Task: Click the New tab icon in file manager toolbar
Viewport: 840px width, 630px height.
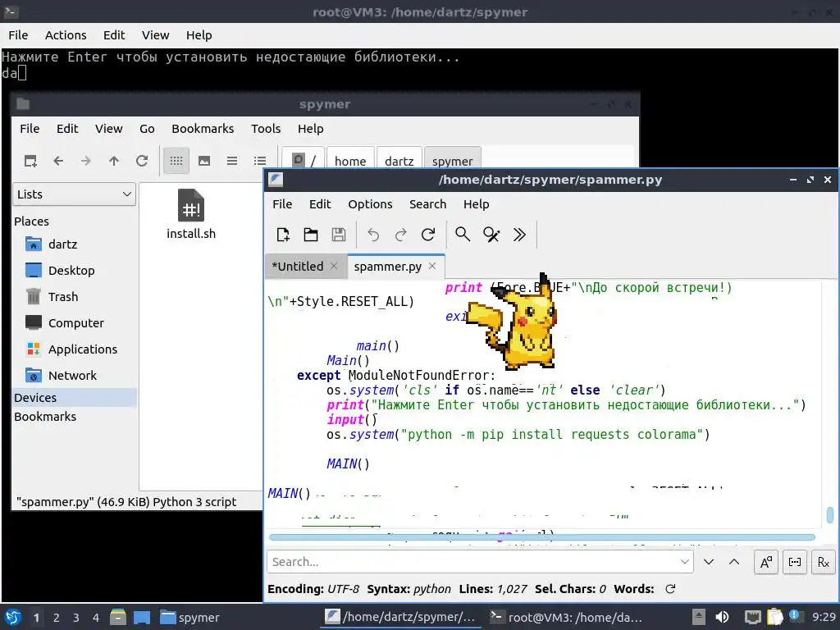Action: tap(30, 161)
